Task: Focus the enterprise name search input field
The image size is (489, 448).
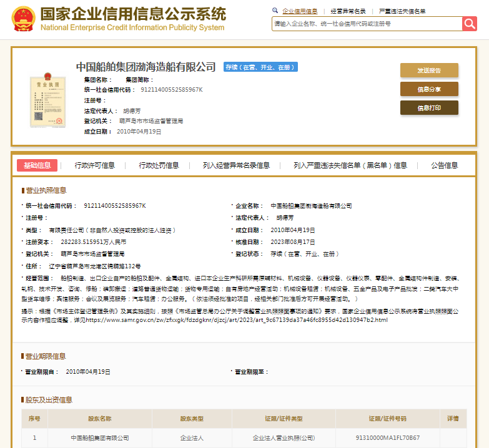Action: [x=367, y=24]
